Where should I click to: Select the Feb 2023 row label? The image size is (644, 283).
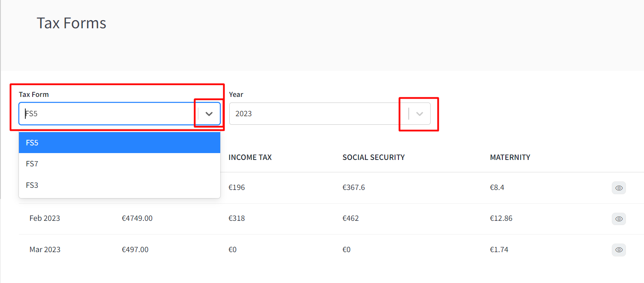[x=45, y=218]
